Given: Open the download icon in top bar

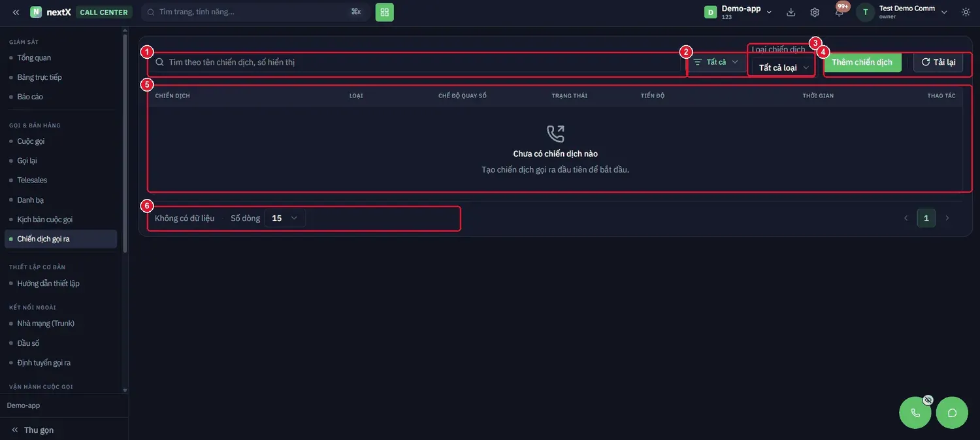Looking at the screenshot, I should coord(791,12).
